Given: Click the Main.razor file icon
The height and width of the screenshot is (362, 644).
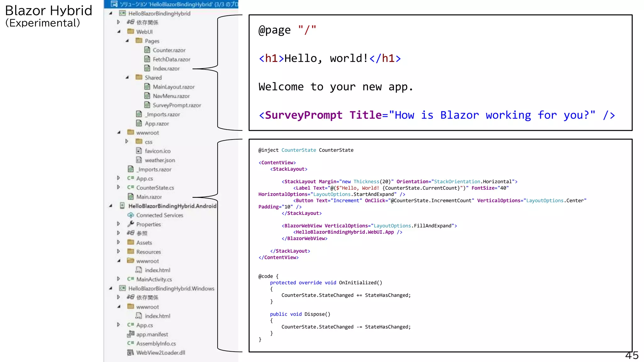Looking at the screenshot, I should click(131, 196).
